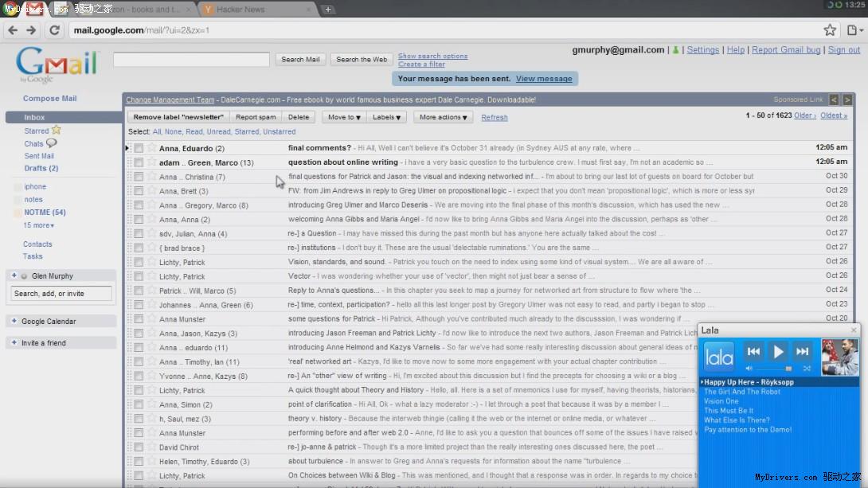The image size is (868, 488).
Task: Click previous track in Lala player
Action: coord(753,351)
